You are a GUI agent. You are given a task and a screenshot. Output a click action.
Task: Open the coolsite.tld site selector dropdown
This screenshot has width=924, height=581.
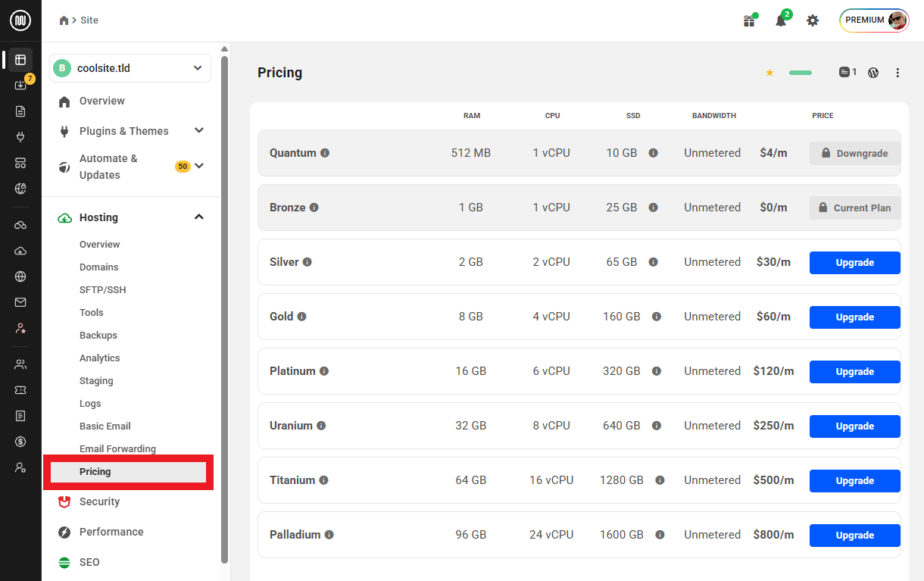(x=130, y=68)
